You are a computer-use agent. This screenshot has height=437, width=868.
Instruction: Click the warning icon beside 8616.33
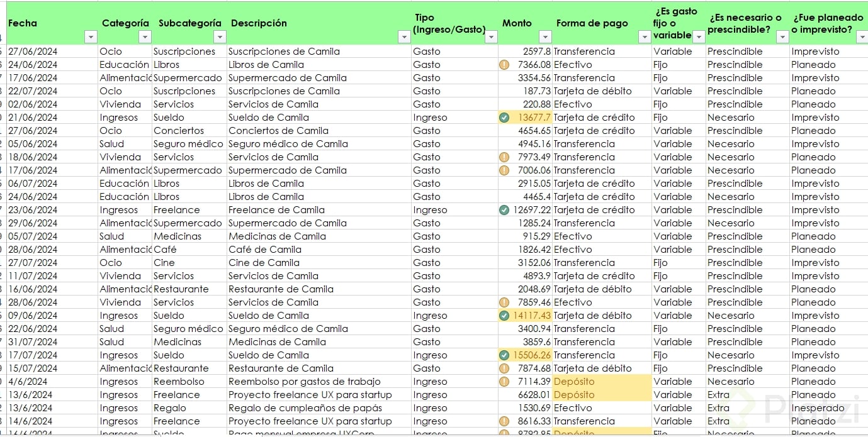pyautogui.click(x=504, y=421)
